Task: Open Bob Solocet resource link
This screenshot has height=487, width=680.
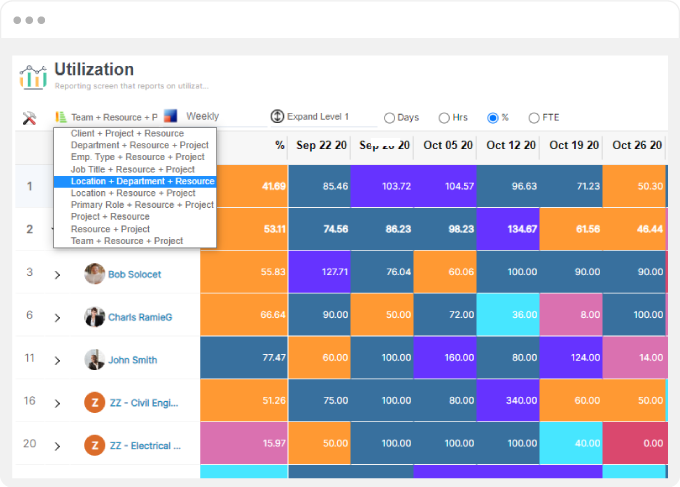Action: click(134, 274)
